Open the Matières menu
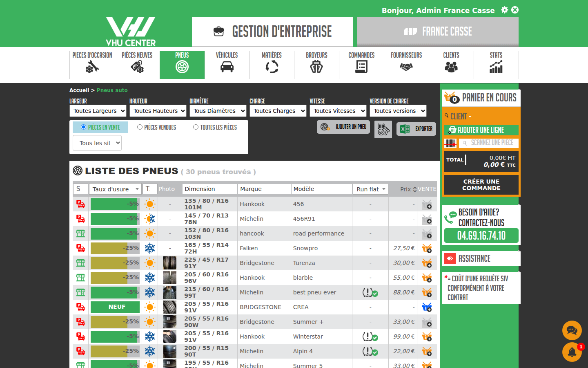588x368 pixels. (272, 64)
